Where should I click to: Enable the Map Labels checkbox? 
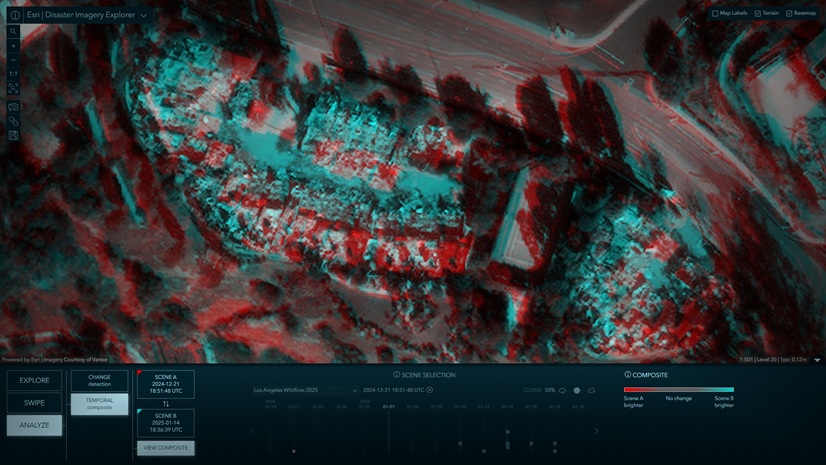[x=715, y=13]
